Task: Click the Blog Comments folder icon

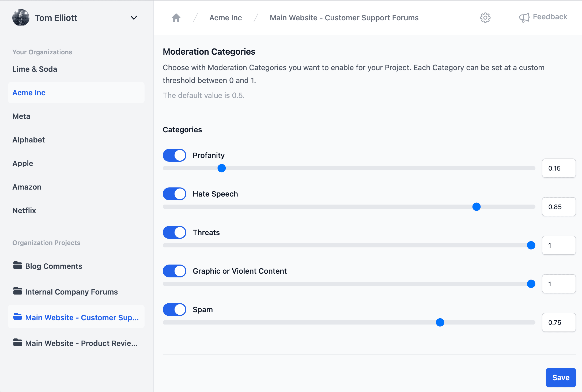Action: coord(18,266)
